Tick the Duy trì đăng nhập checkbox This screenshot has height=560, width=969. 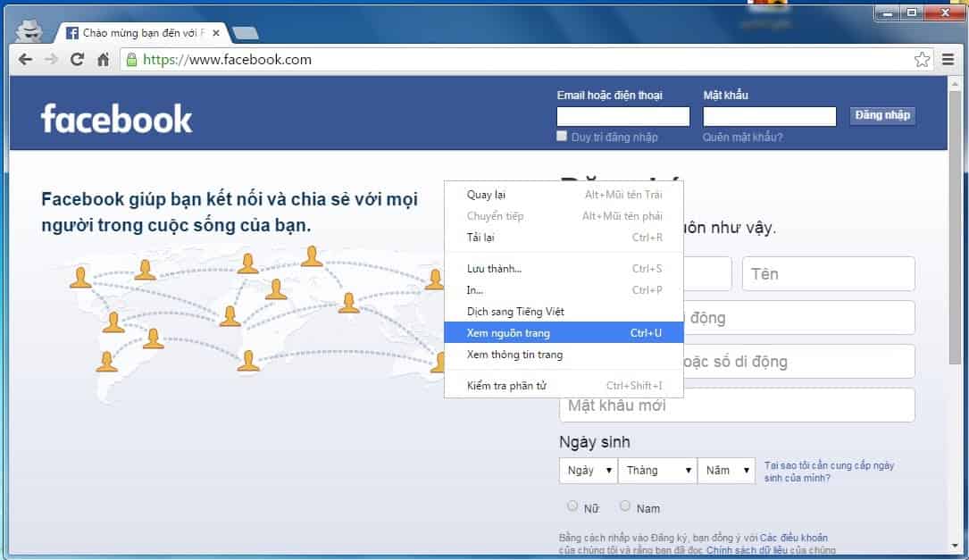click(562, 136)
